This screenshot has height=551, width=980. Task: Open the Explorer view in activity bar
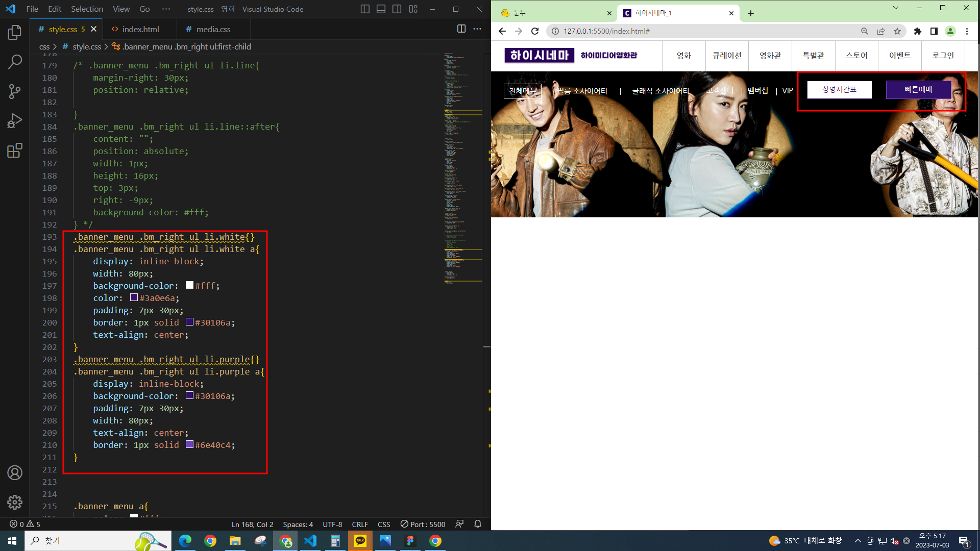pyautogui.click(x=15, y=33)
